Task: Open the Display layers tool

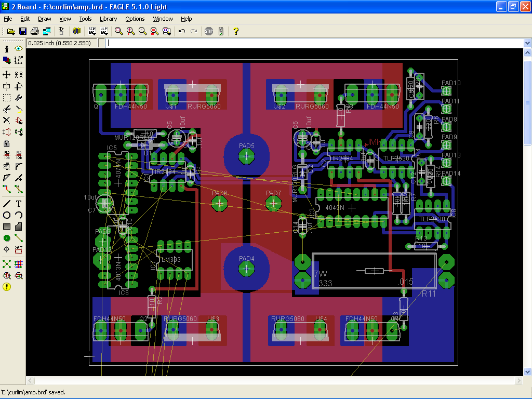Action: point(6,60)
